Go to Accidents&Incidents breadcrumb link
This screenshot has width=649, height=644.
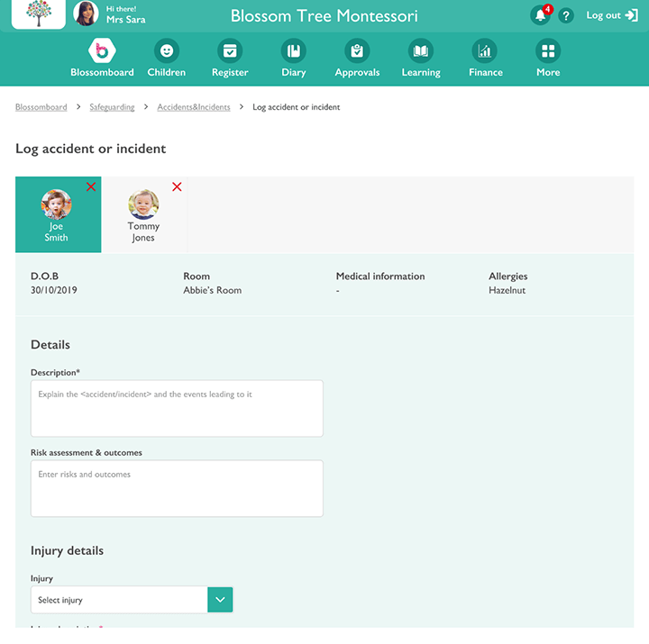194,107
